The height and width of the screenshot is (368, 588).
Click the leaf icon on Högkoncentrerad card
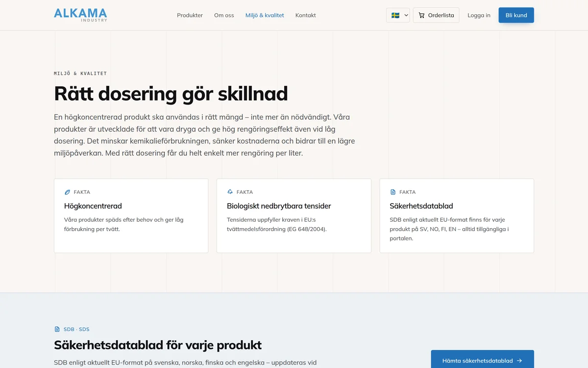coord(68,192)
